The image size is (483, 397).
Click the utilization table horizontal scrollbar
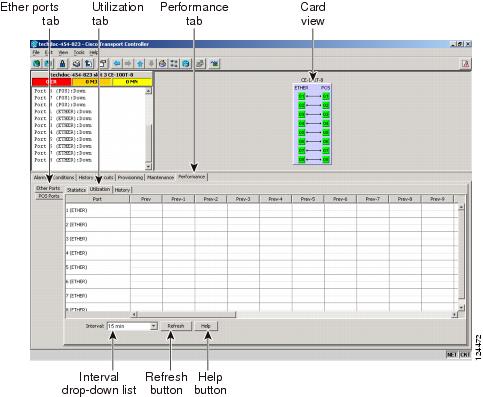pos(293,314)
